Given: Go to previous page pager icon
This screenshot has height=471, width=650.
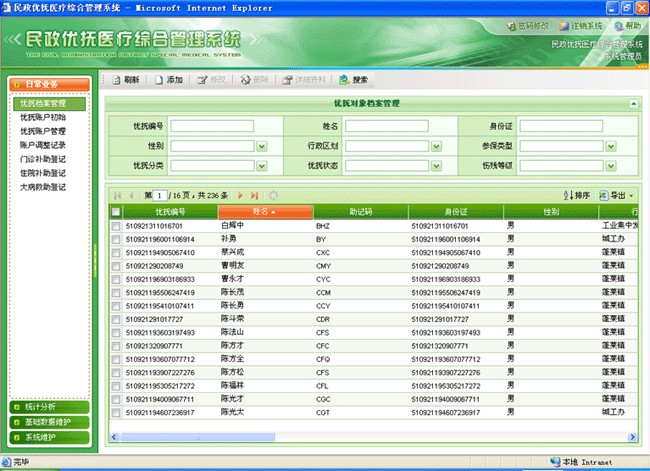Looking at the screenshot, I should coord(131,195).
